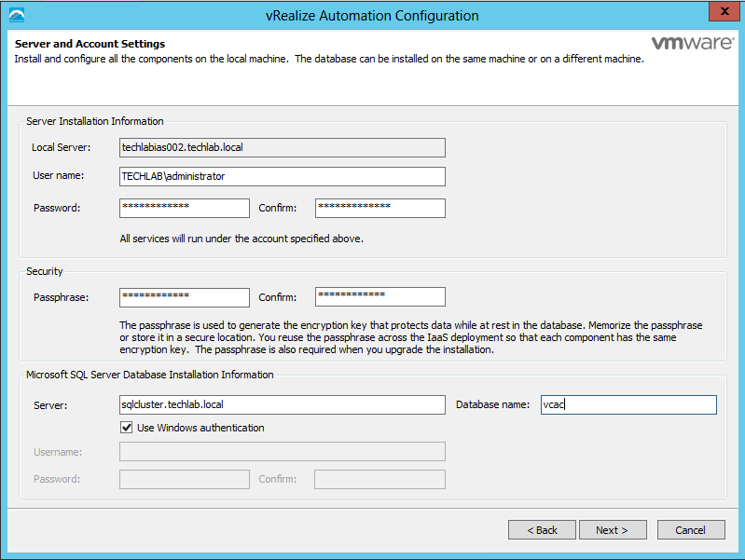The height and width of the screenshot is (560, 745).
Task: Focus the server account Password field
Action: tap(185, 208)
